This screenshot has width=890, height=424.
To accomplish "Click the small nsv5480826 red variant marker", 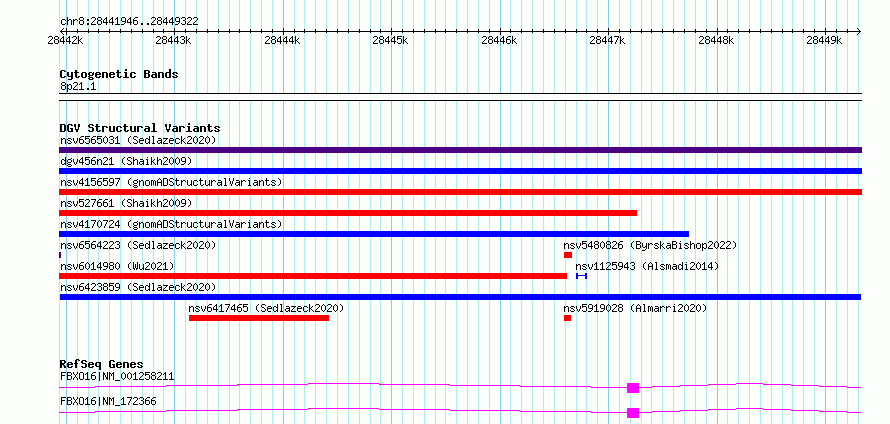I will tap(568, 255).
